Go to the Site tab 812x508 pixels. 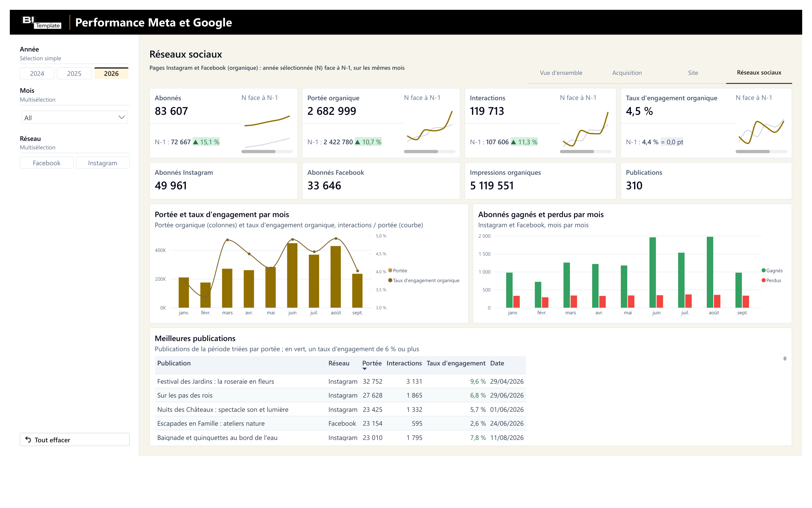click(x=693, y=73)
